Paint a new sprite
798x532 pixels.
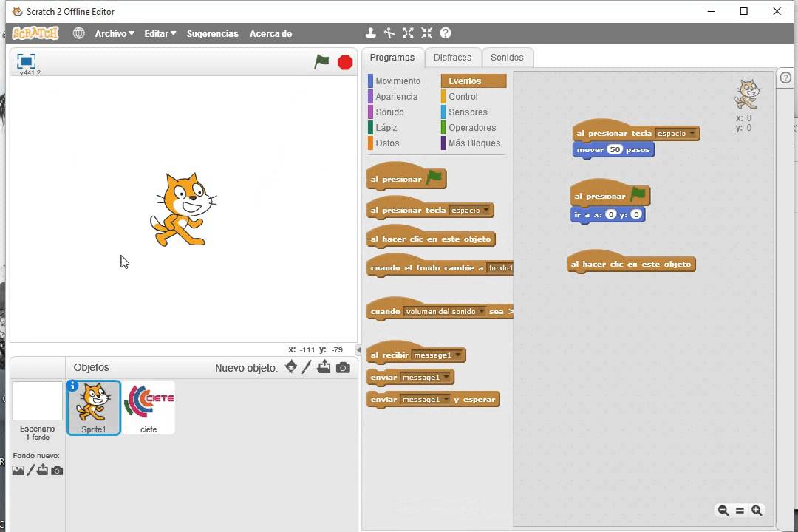307,367
